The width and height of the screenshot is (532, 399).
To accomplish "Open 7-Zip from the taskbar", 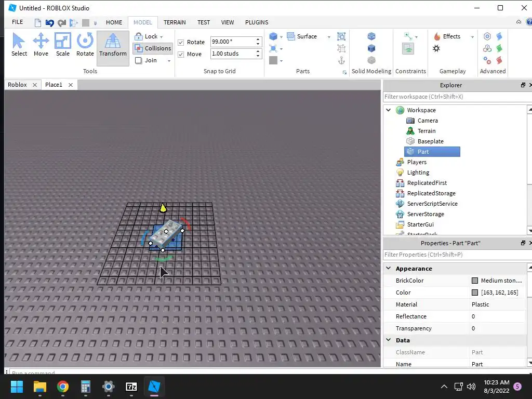I will pos(131,387).
